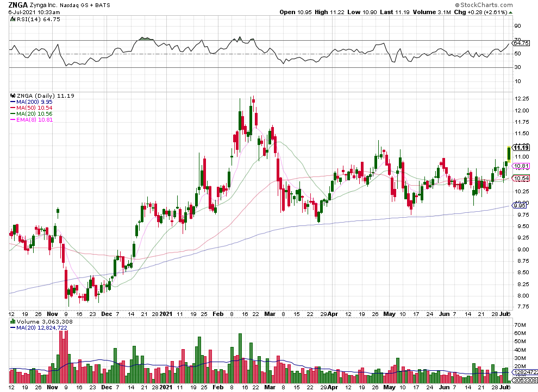Click the magenta line swatch beside EMA(8)
This screenshot has height=392, width=538.
[12, 120]
